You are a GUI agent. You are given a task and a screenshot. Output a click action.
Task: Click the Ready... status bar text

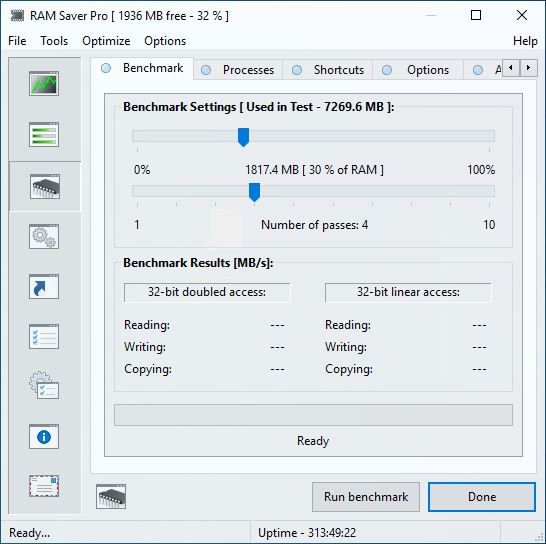coord(30,533)
